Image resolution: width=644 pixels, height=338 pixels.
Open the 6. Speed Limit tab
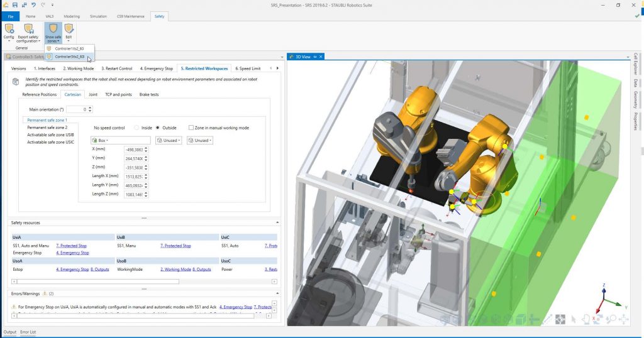248,68
